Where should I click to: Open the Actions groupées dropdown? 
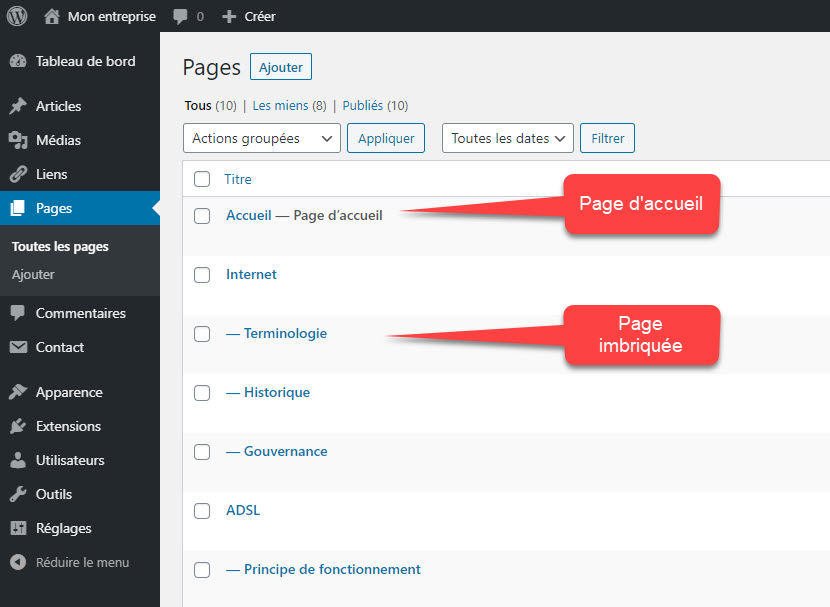tap(261, 138)
